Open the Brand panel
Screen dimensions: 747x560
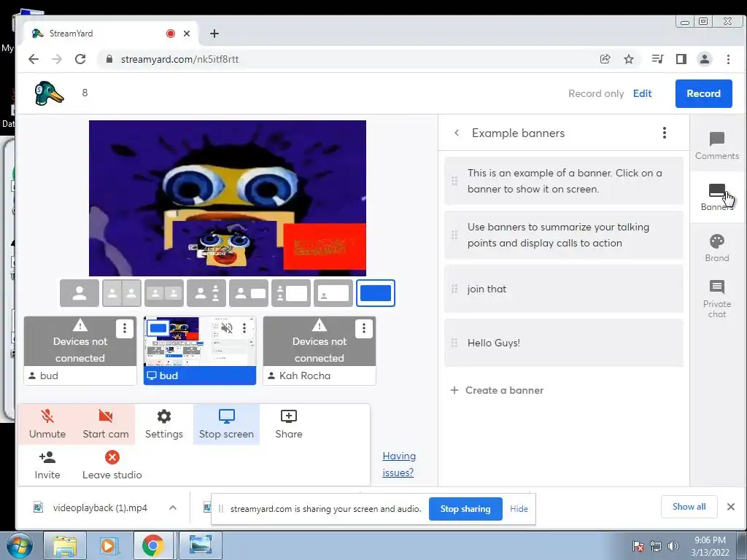[716, 248]
